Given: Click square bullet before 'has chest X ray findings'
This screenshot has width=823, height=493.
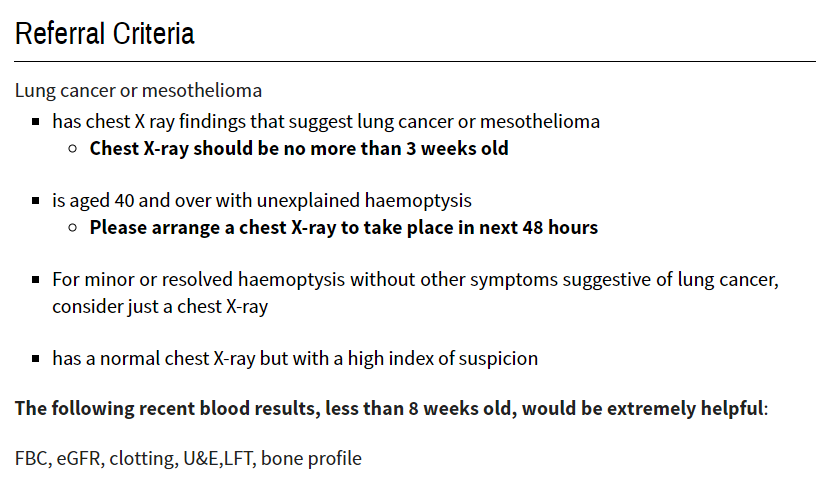Looking at the screenshot, I should point(36,122).
